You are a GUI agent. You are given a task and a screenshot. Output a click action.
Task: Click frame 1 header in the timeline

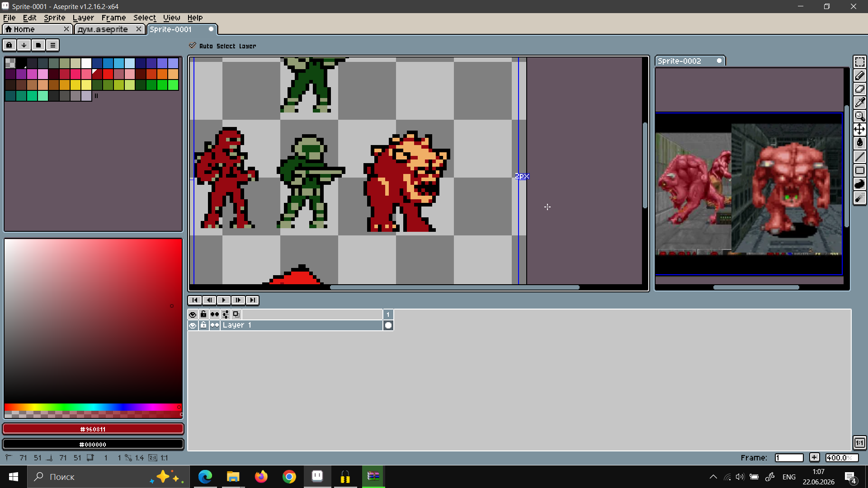coord(388,314)
